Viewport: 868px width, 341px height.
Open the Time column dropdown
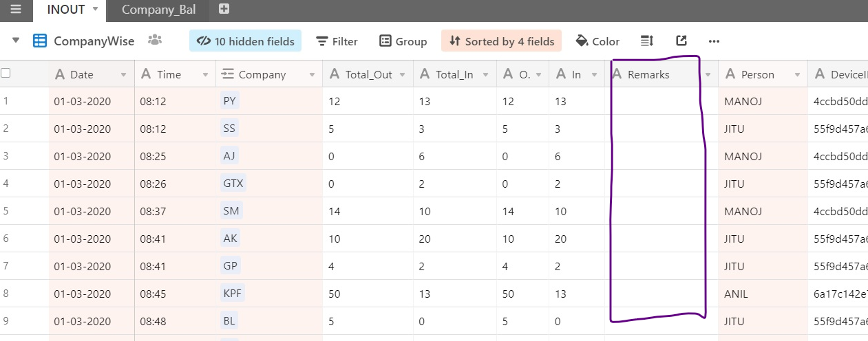coord(205,74)
